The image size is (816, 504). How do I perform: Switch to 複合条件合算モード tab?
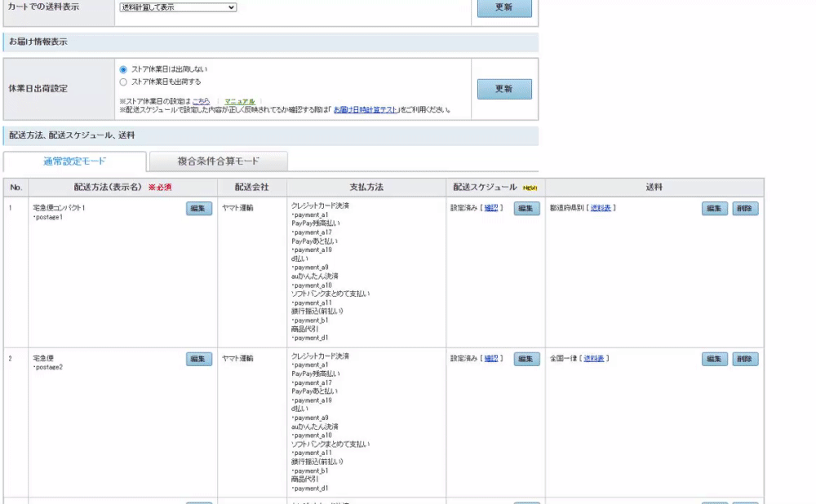218,161
